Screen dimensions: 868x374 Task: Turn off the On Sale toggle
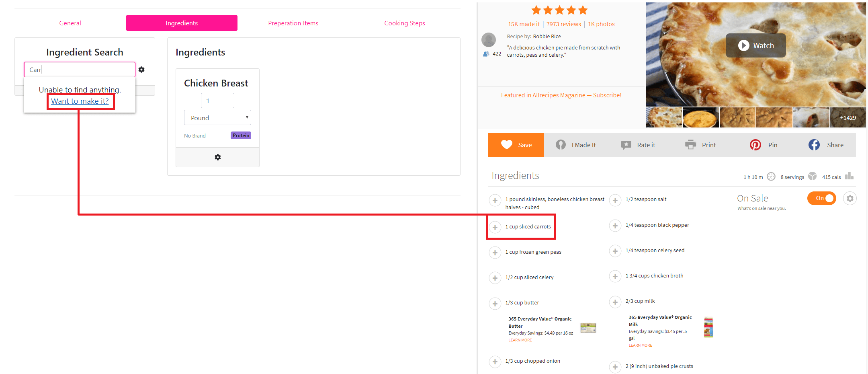(821, 198)
